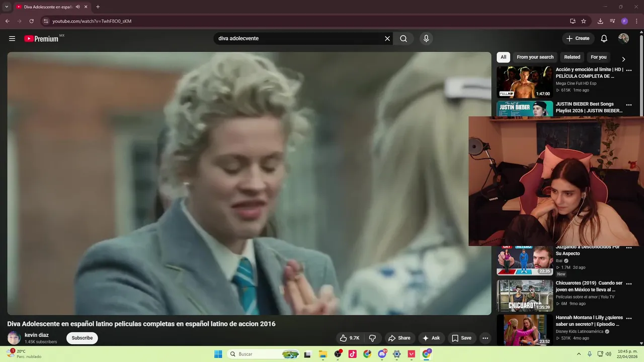Open Chrome media controls icon
Viewport: 644px width, 362px height.
point(612,21)
